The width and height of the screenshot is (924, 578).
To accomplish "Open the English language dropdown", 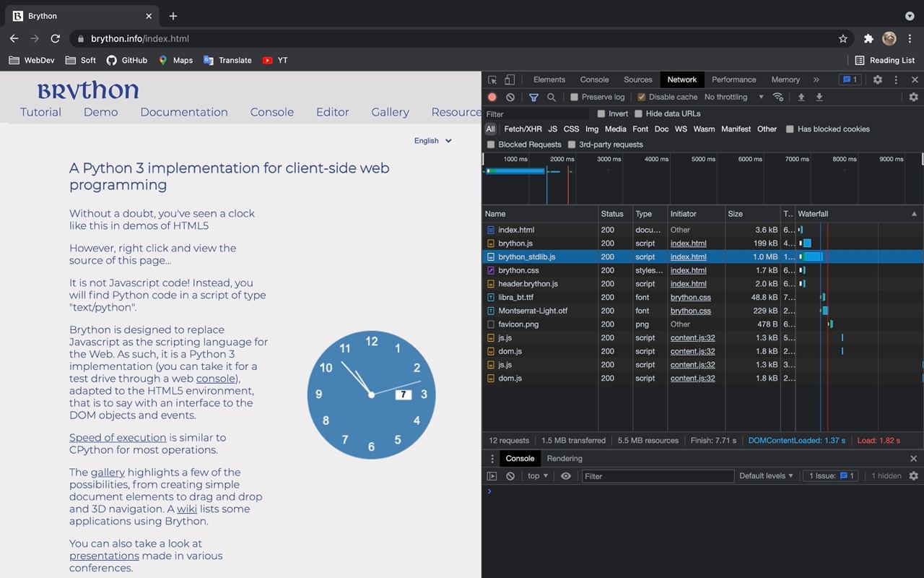I will point(433,141).
